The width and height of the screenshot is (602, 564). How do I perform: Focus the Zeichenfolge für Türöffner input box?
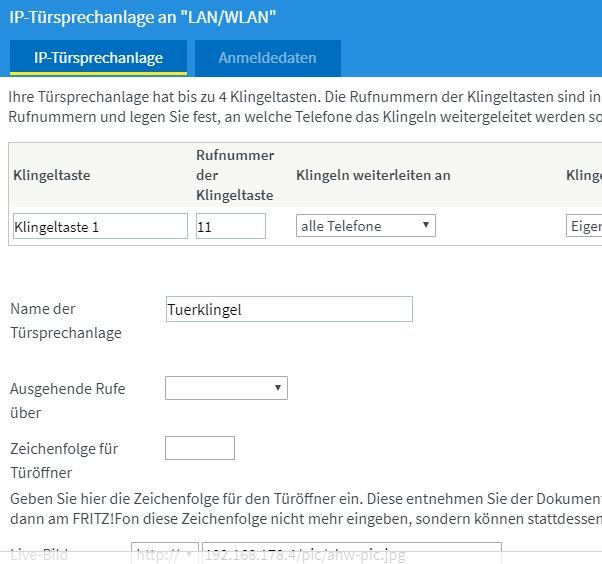coord(199,448)
